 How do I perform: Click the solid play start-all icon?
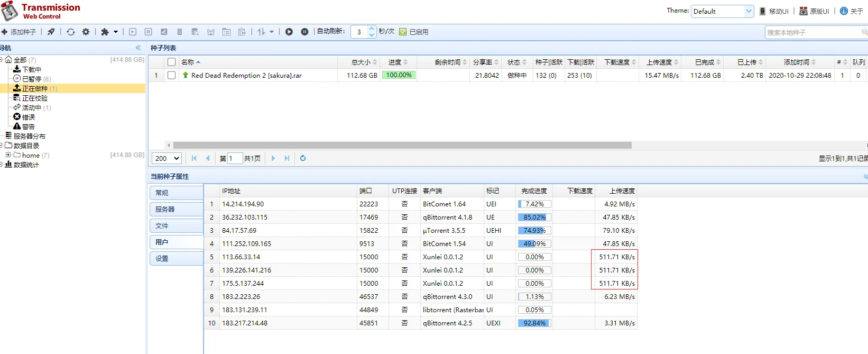coord(289,32)
